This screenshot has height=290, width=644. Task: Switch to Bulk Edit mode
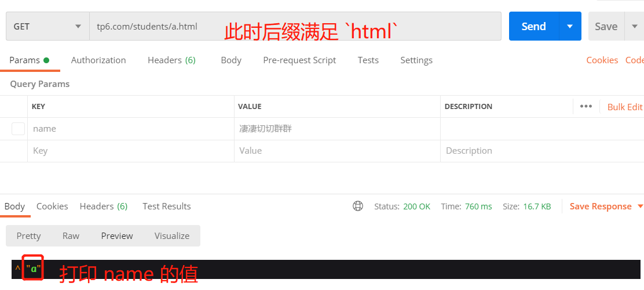tap(625, 107)
